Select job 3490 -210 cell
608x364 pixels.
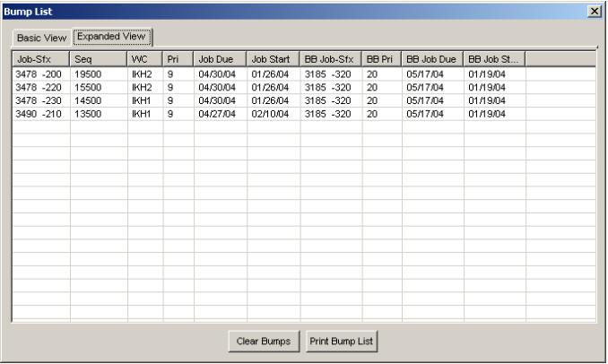(41, 114)
